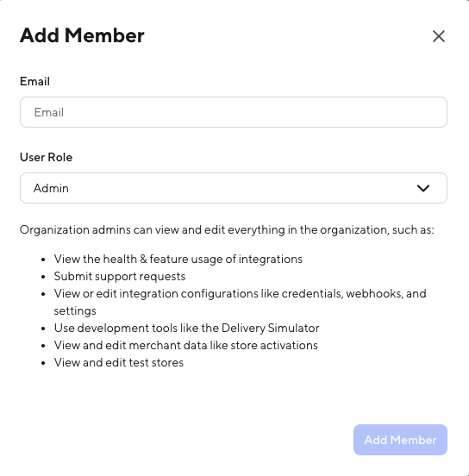Click the View and edit test stores bullet
Viewport: 469px width, 476px height.
pyautogui.click(x=119, y=363)
